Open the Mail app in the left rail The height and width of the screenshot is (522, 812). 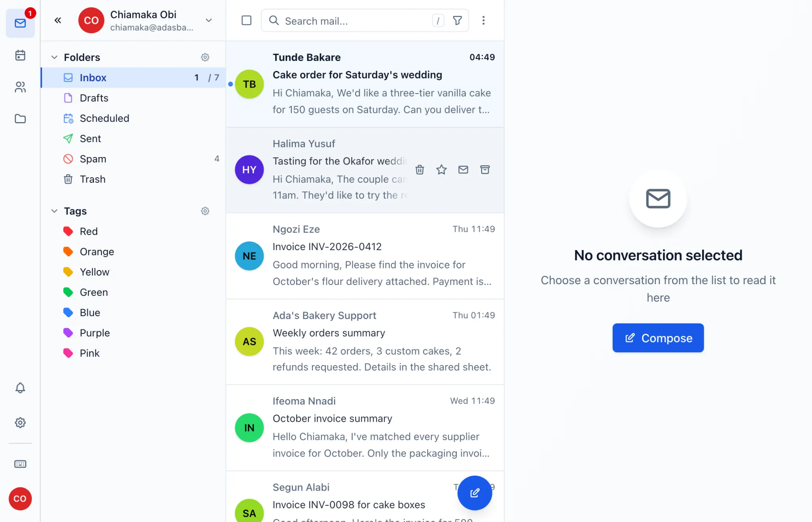(20, 23)
